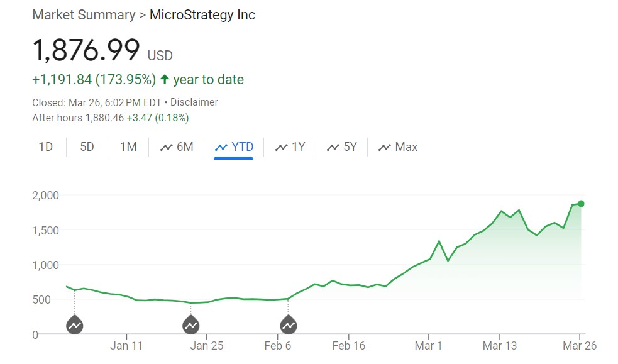Click the MicroStrategy Inc title

(202, 14)
